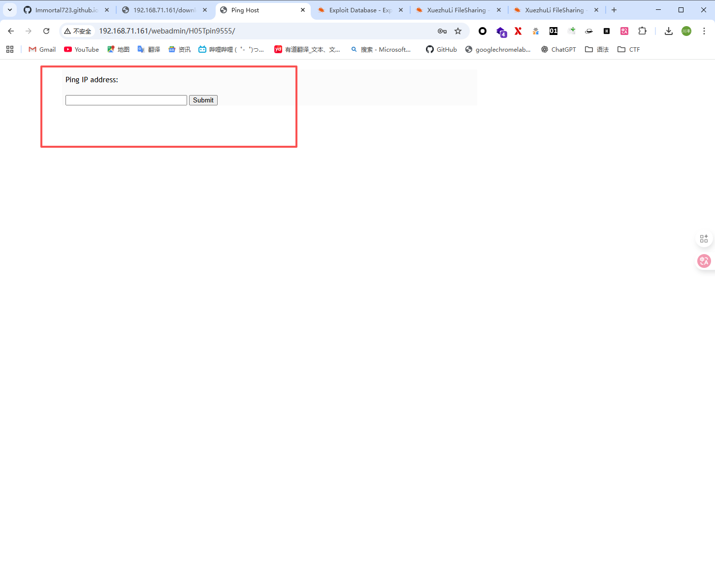This screenshot has height=588, width=715.
Task: Open a new tab with plus button
Action: 614,10
